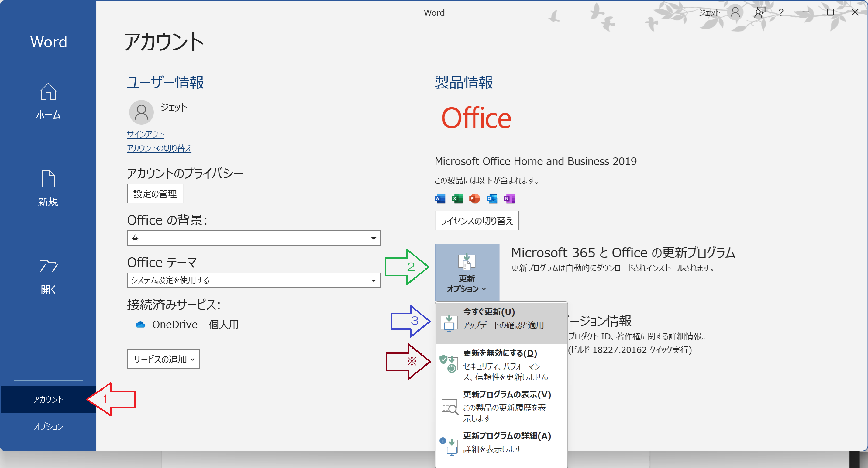
Task: Click the OneNote app icon in product list
Action: pos(509,198)
